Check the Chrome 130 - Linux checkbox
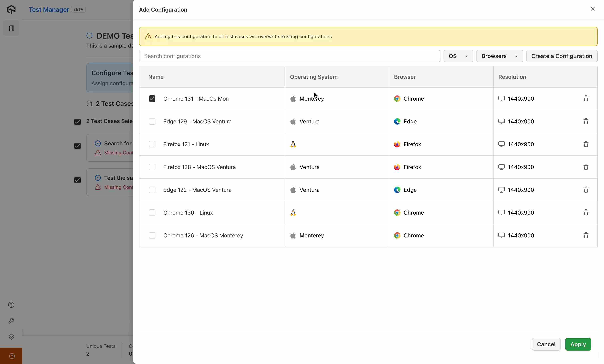The width and height of the screenshot is (604, 364). click(x=152, y=213)
